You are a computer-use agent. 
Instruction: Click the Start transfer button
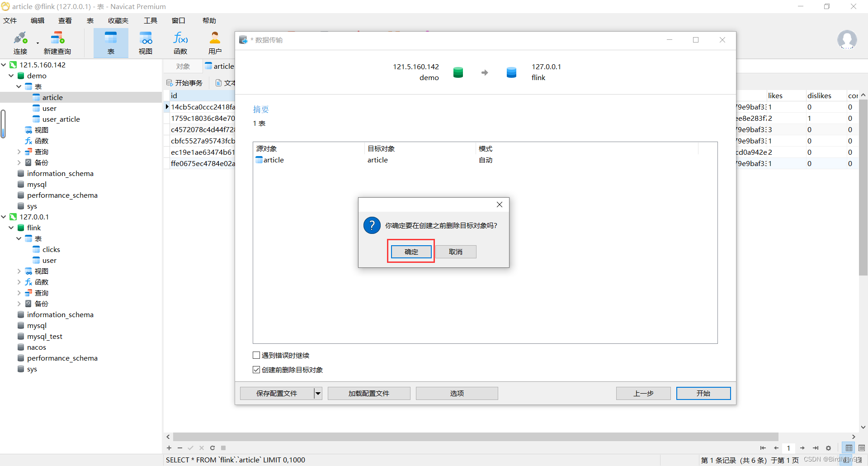click(x=703, y=393)
